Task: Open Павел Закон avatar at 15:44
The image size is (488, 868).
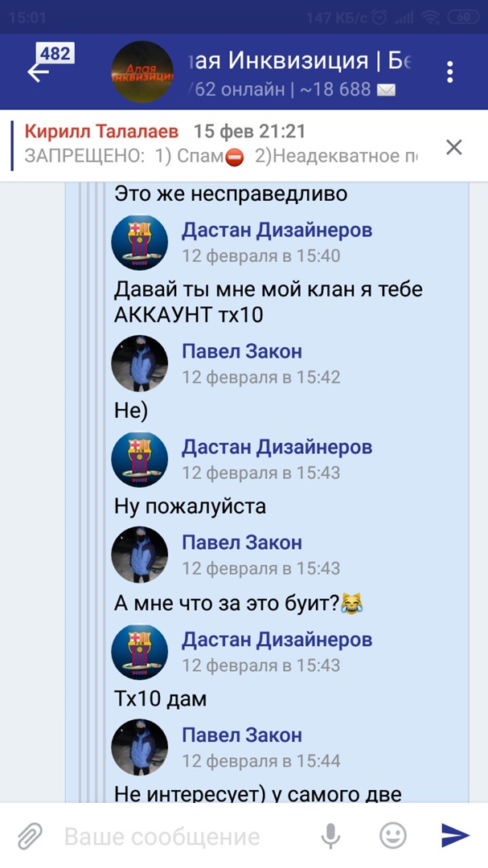Action: tap(140, 747)
